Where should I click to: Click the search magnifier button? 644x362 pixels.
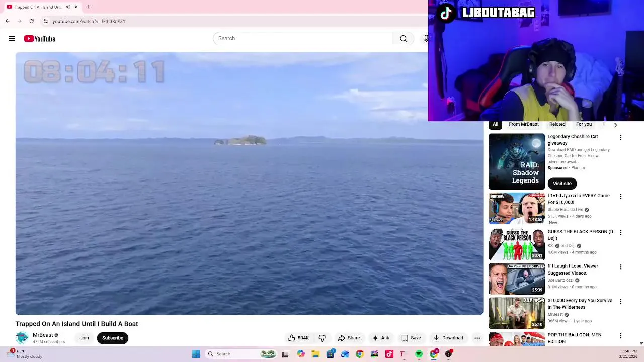(404, 39)
